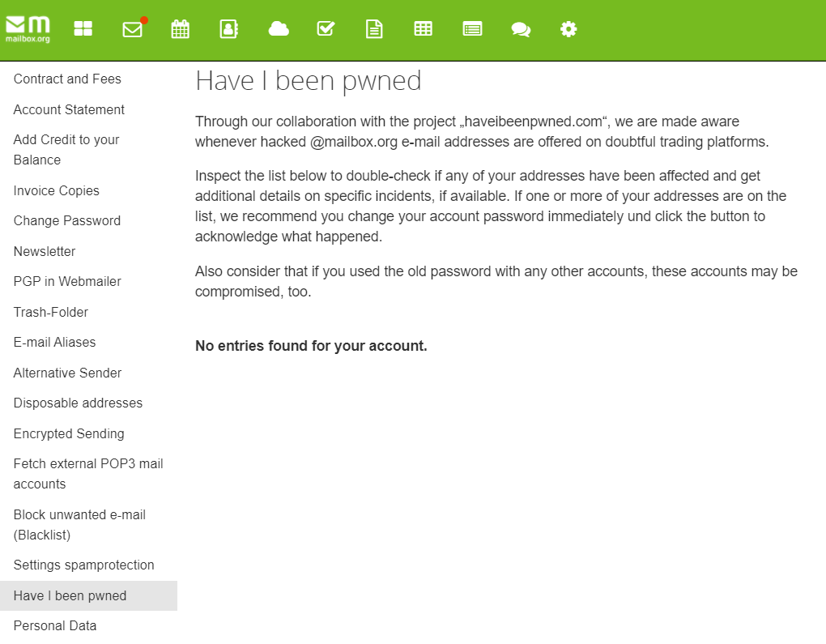Screen dimensions: 826x644
Task: Open PGP in Webmailer settings
Action: click(67, 282)
